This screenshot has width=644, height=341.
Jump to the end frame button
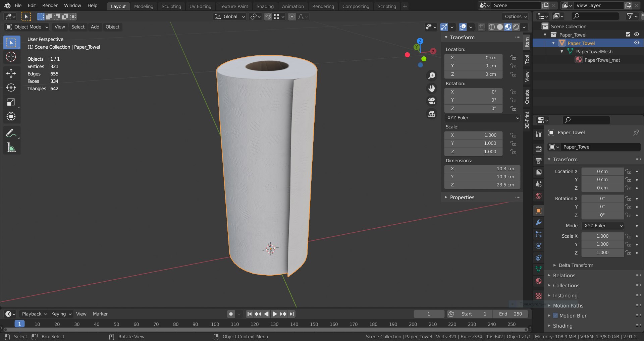[x=292, y=314]
